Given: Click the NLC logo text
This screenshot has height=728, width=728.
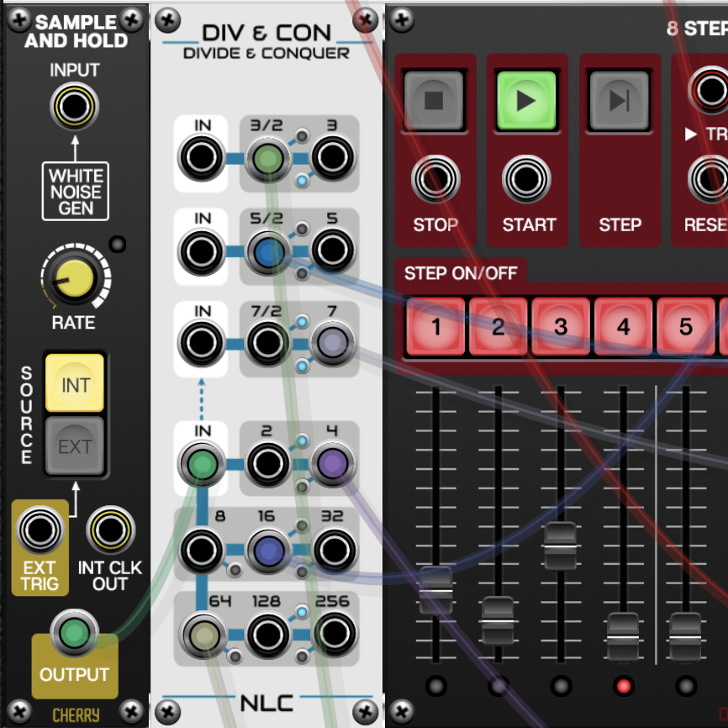Looking at the screenshot, I should point(266,703).
